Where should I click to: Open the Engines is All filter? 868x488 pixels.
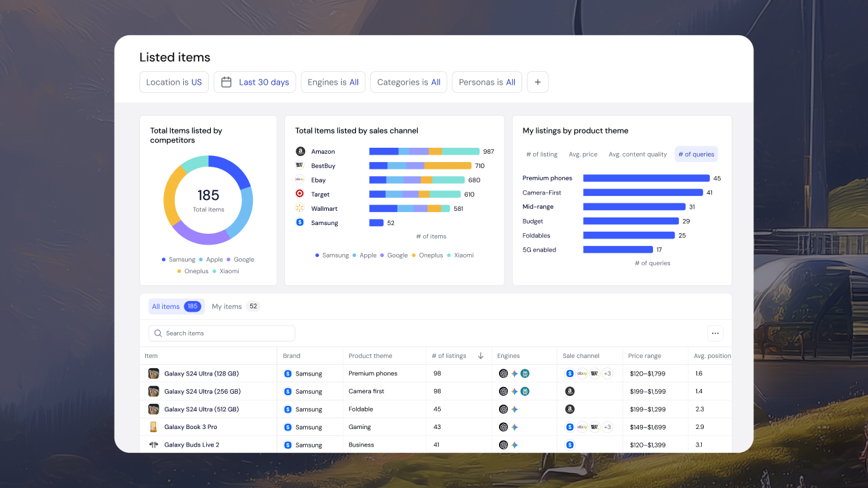pos(333,82)
